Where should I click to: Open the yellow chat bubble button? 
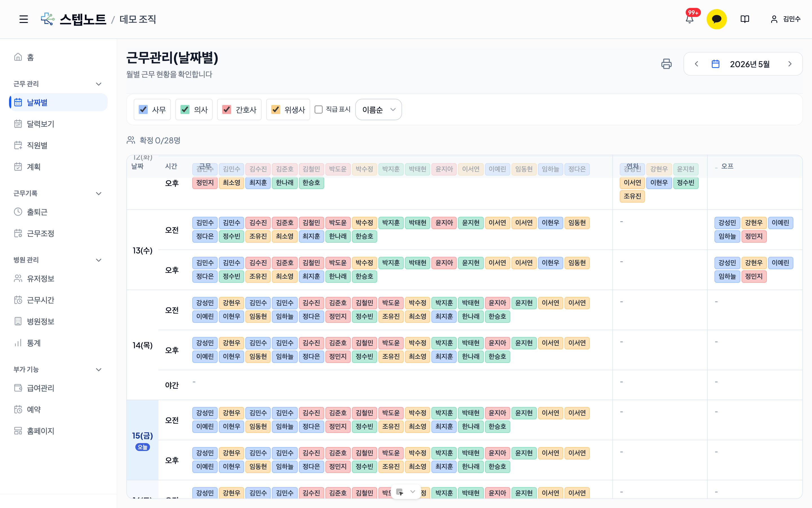click(716, 19)
